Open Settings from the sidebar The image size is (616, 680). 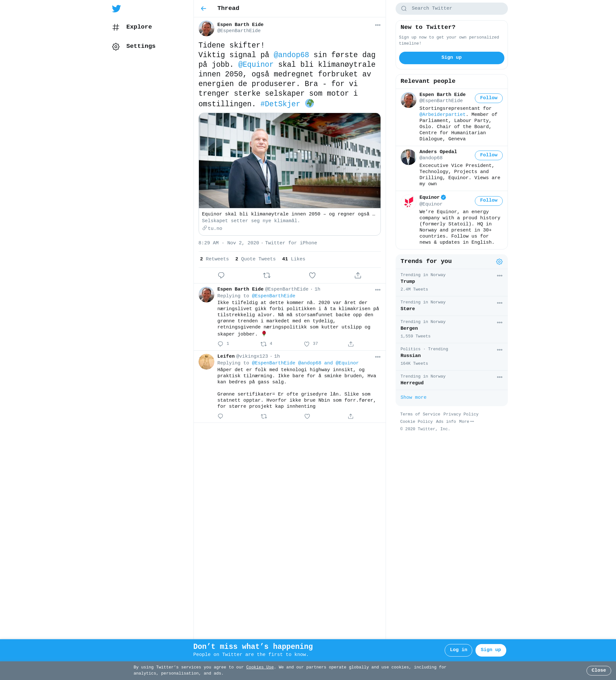[134, 46]
